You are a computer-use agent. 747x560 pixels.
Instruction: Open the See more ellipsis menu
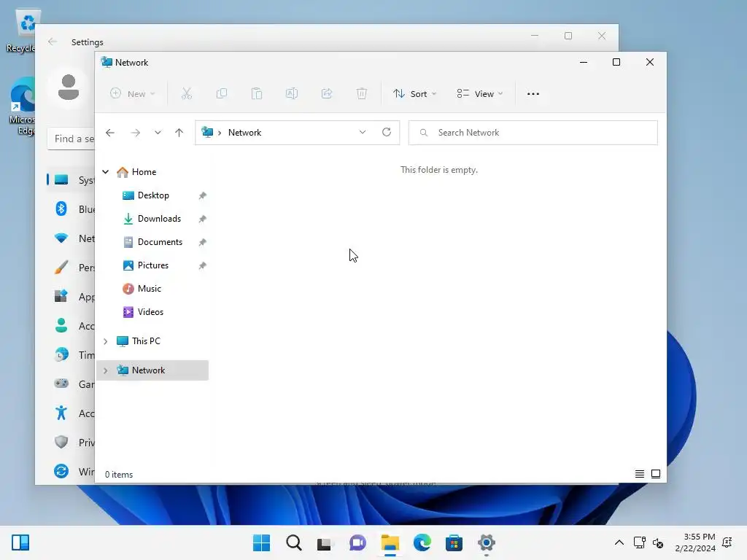533,94
